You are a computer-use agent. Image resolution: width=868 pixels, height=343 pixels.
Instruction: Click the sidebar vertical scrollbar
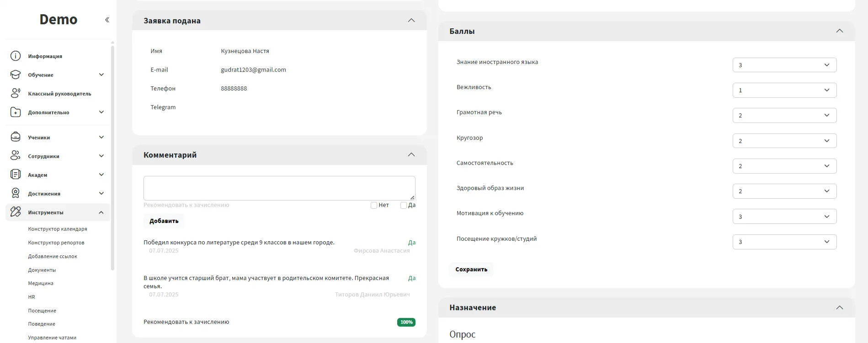(112, 155)
